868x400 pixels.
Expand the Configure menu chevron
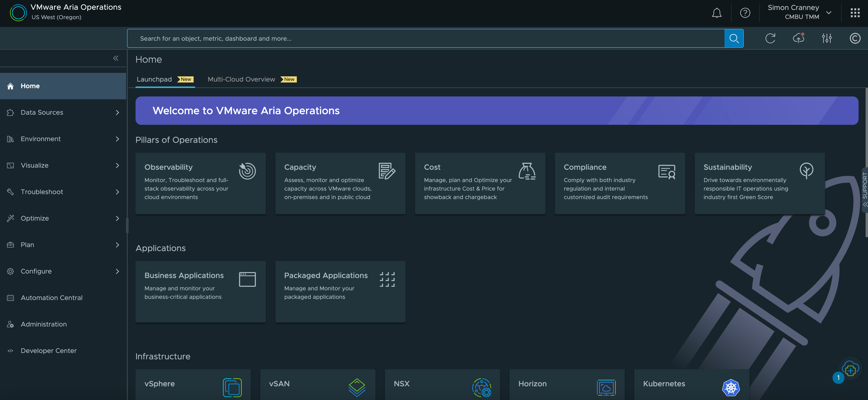click(117, 271)
